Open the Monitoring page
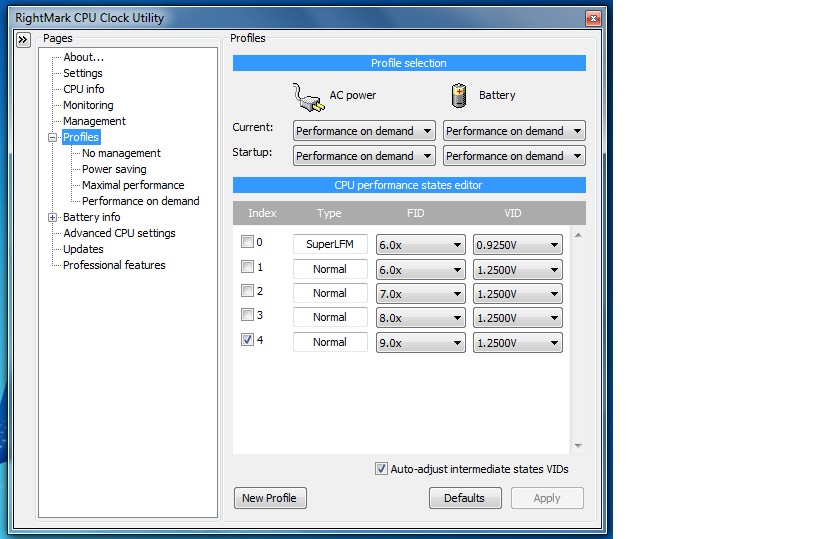 88,105
